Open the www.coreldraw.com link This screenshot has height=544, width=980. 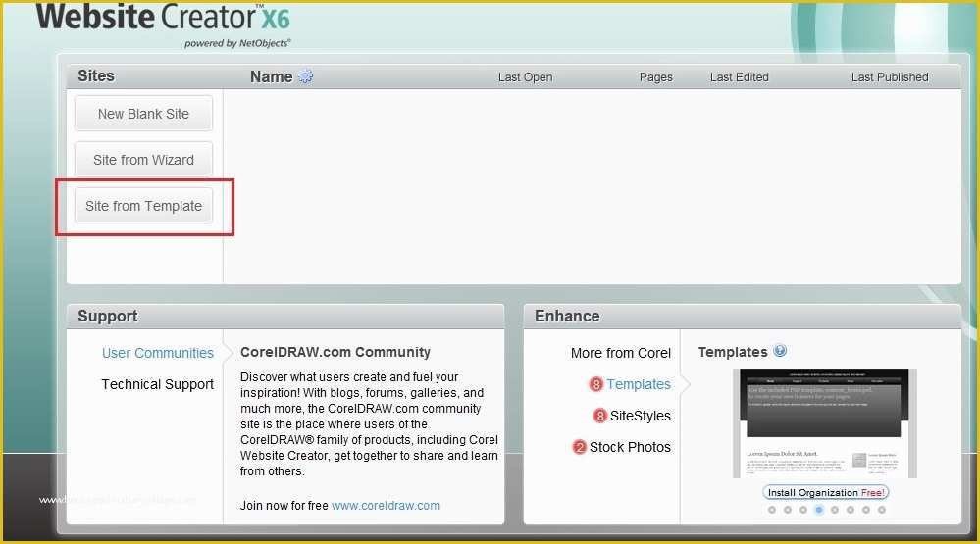[x=386, y=505]
